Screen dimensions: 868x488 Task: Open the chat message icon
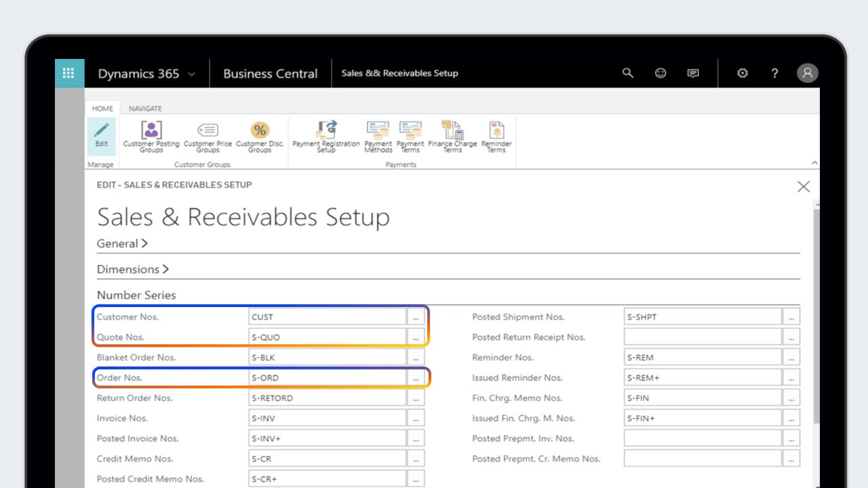point(693,73)
